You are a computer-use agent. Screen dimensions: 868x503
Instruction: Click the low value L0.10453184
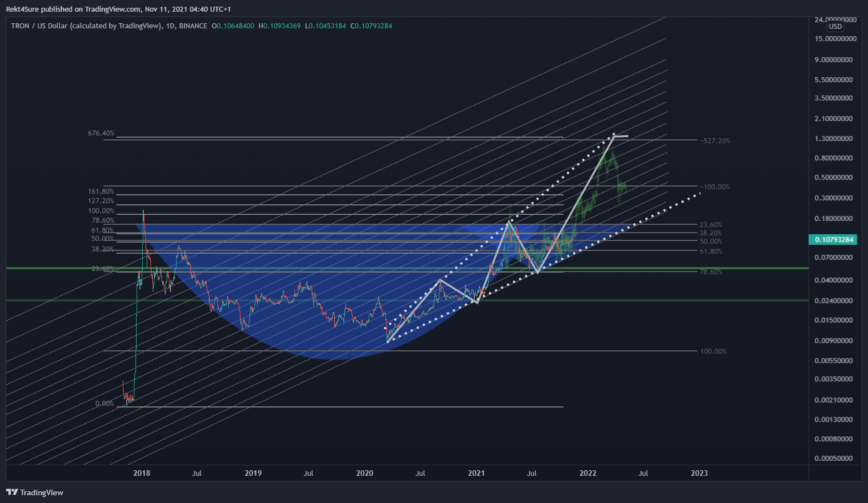325,26
